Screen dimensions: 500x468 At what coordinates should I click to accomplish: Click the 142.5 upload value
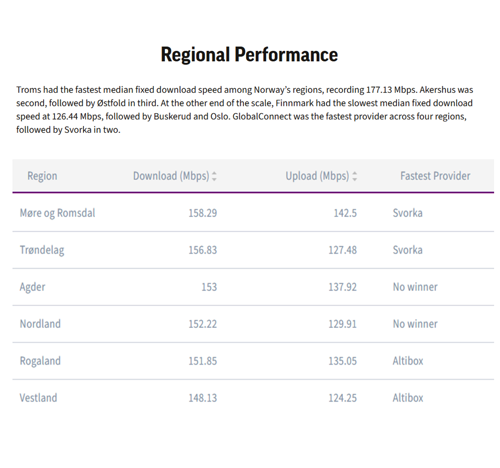click(345, 213)
